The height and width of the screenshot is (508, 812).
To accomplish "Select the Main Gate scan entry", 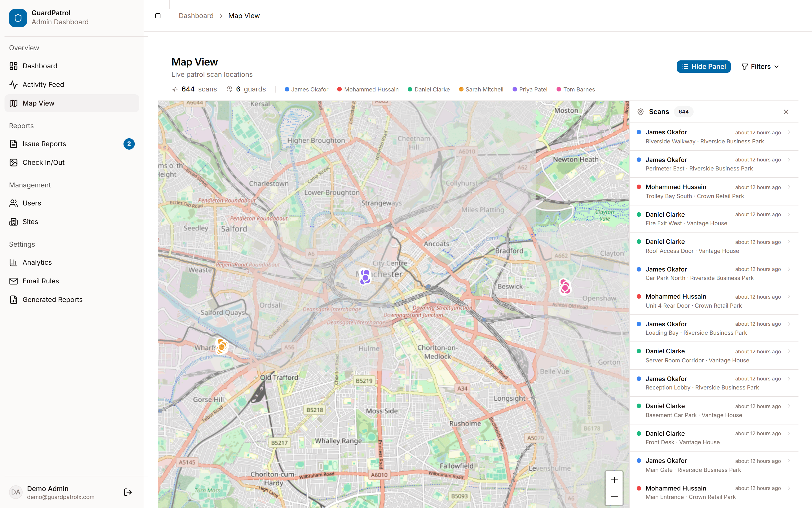I will (x=714, y=465).
